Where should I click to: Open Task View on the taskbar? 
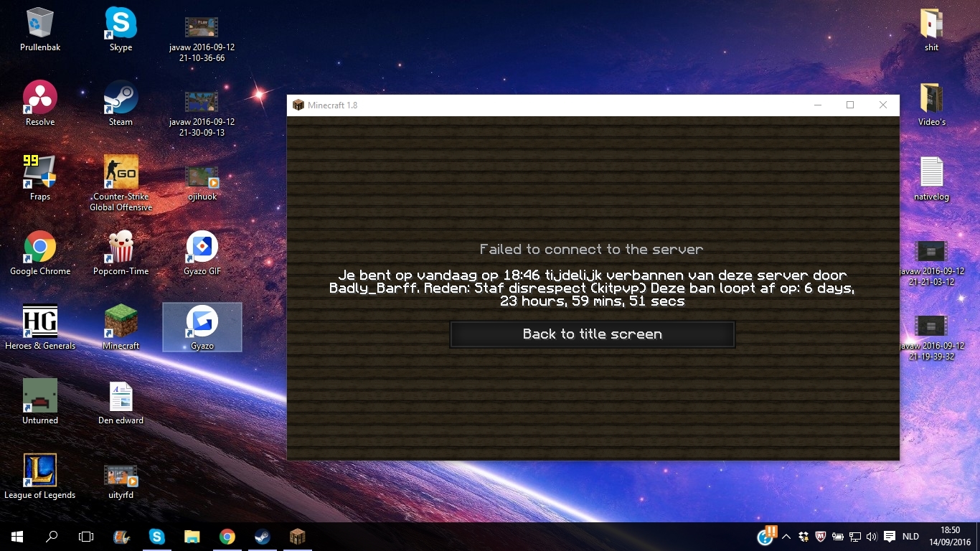pos(86,537)
